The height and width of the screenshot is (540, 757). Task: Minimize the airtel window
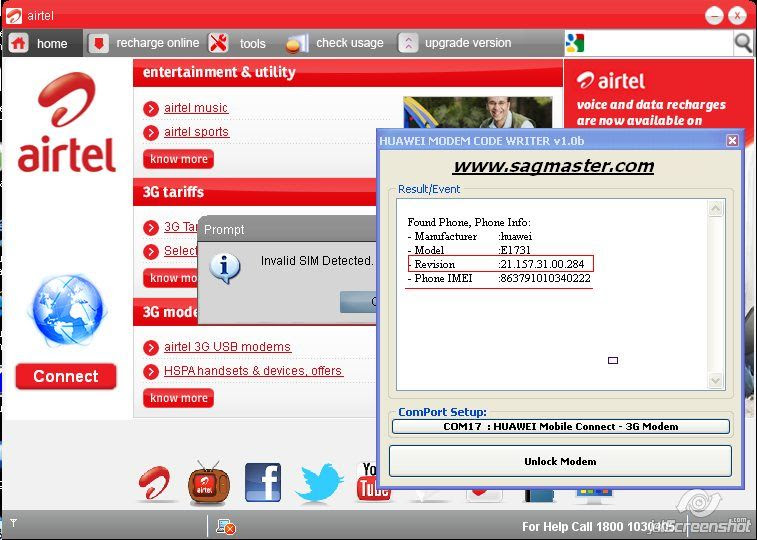coord(714,15)
